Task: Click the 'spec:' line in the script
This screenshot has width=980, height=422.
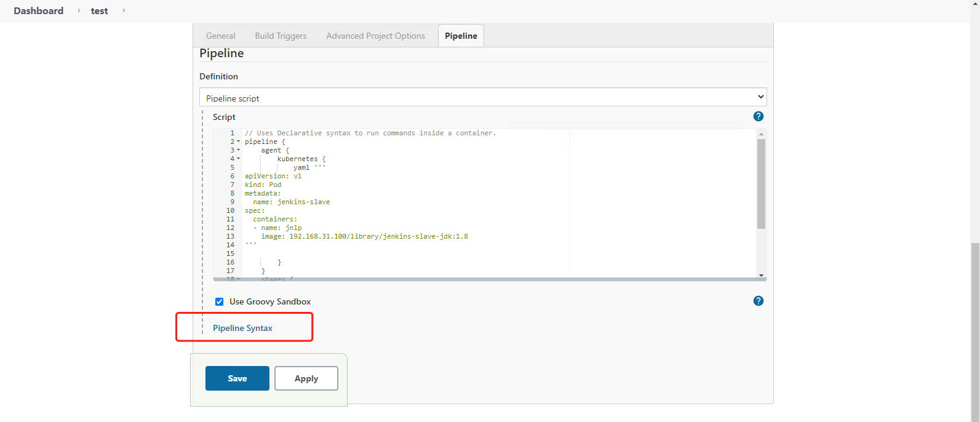Action: coord(255,210)
